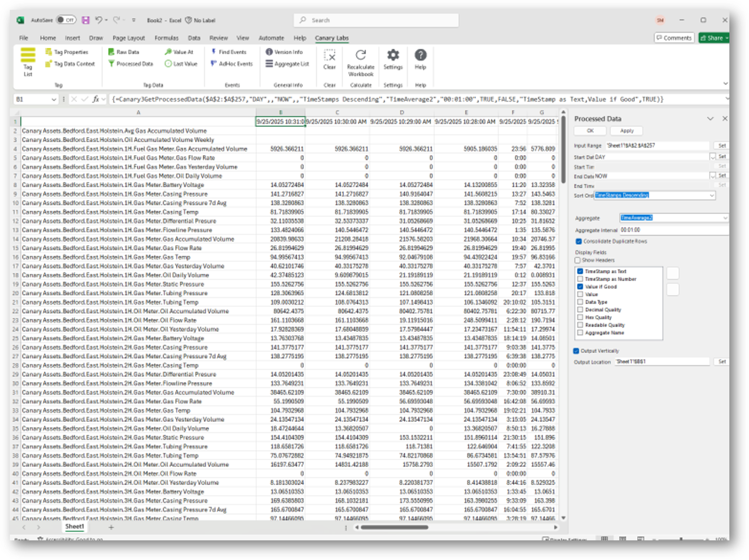Click the Insert Function fx icon

click(x=96, y=99)
